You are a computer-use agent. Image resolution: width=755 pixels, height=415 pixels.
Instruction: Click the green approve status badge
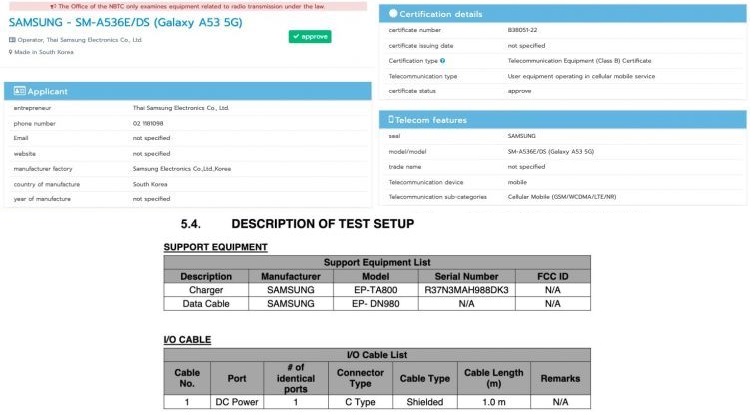[310, 37]
